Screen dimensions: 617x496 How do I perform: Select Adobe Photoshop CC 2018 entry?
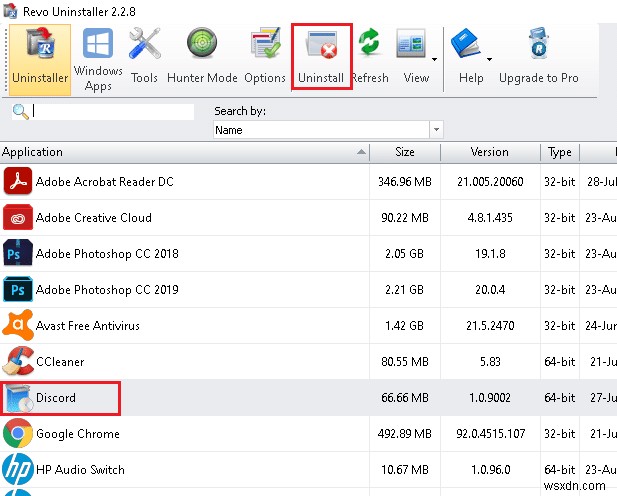[x=308, y=254]
